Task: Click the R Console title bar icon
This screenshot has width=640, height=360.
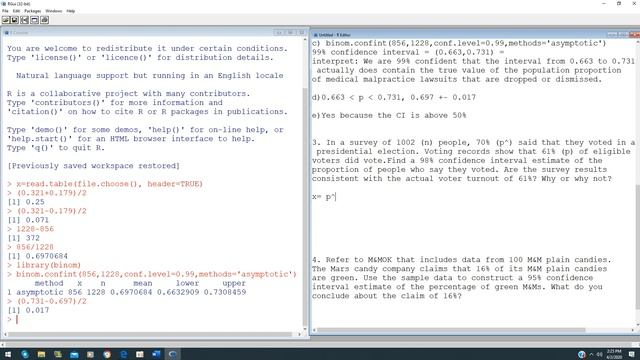Action: tap(6, 32)
